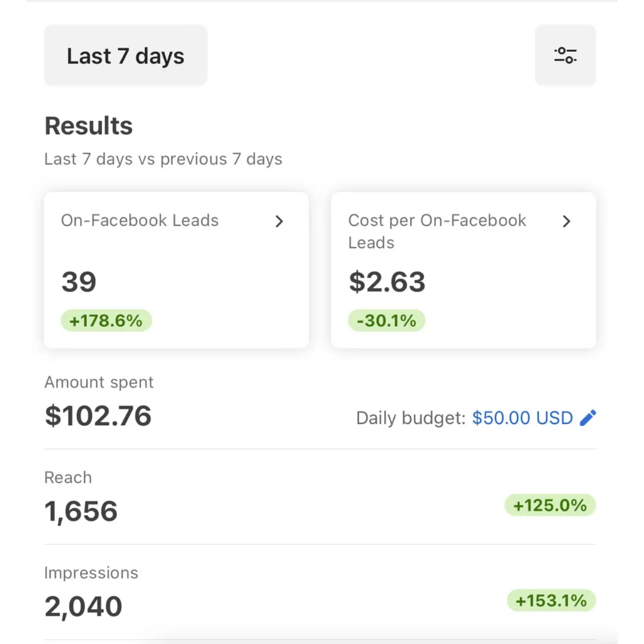Edit the $50.00 USD daily budget link
This screenshot has height=644, width=644.
(522, 418)
